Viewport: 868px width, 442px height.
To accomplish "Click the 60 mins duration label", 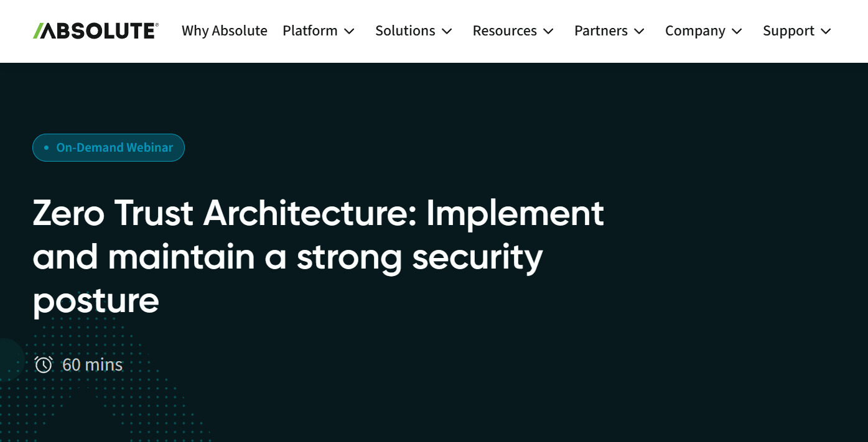I will 92,365.
